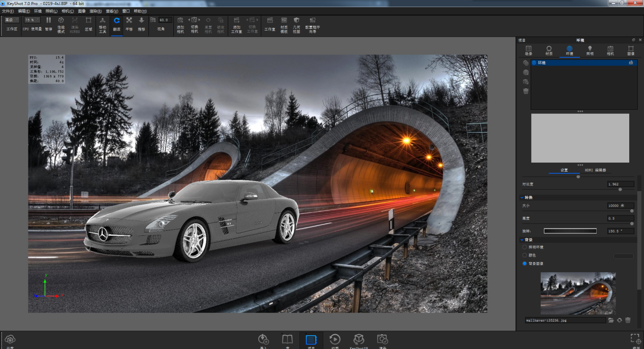Image resolution: width=644 pixels, height=349 pixels.
Task: Select the 平移 (pan) camera tool
Action: [x=129, y=20]
